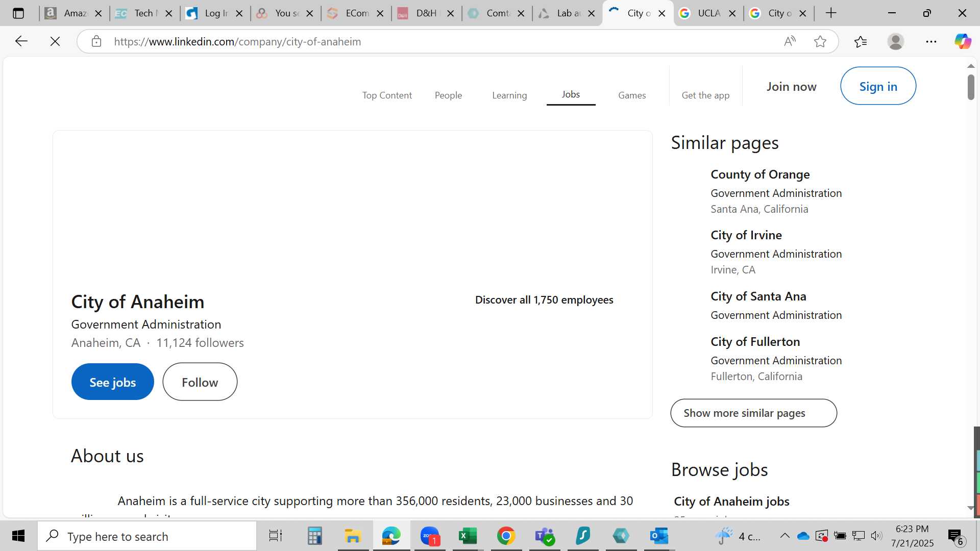Open City of Anaheim jobs link
The height and width of the screenshot is (551, 980).
[x=731, y=502]
